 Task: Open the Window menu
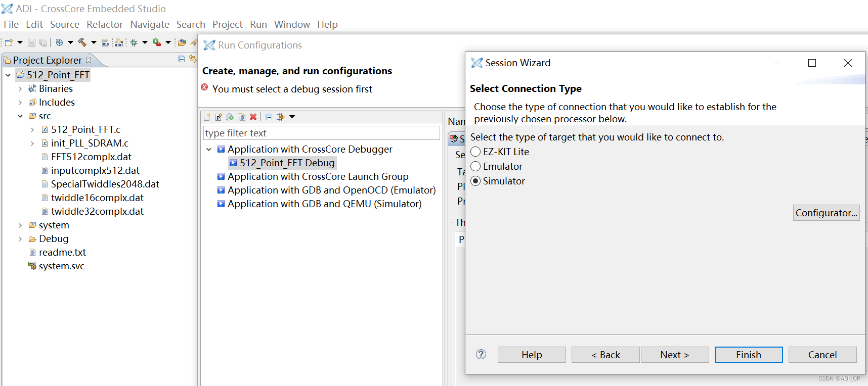point(292,24)
